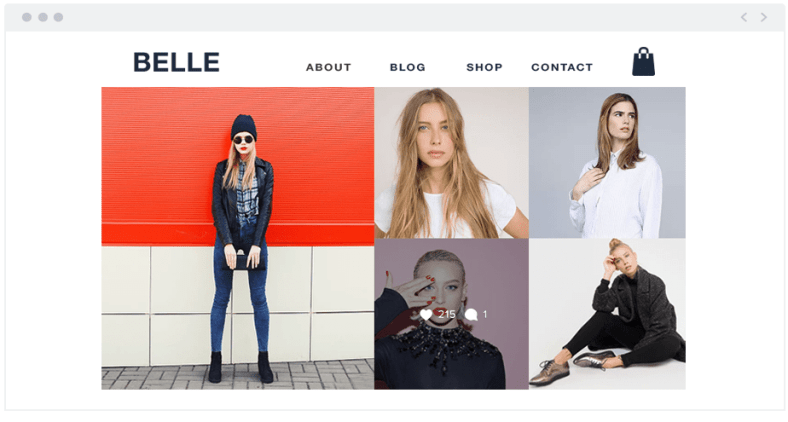Open photo of woman with red nails

451,314
